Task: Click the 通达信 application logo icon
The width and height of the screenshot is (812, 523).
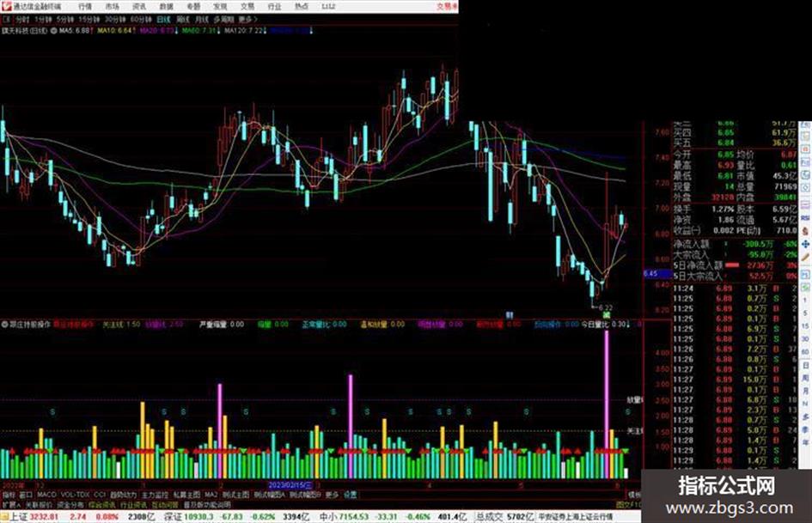Action: coord(7,6)
